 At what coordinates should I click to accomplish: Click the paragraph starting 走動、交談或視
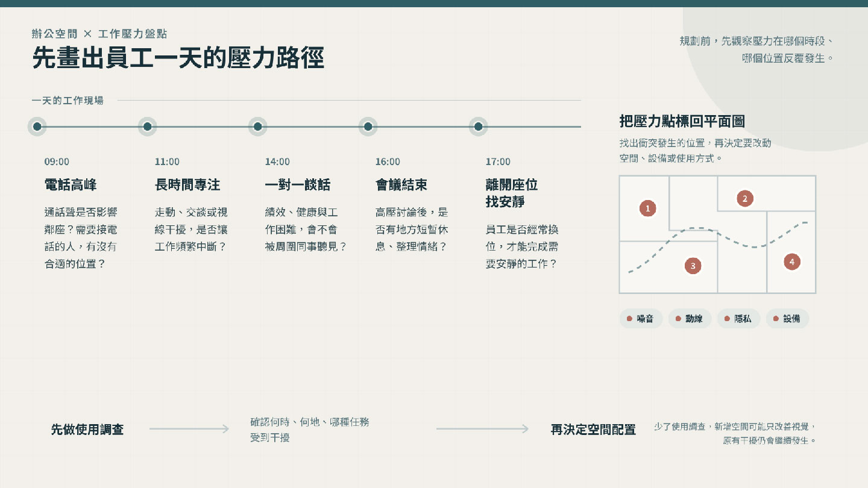pyautogui.click(x=191, y=230)
